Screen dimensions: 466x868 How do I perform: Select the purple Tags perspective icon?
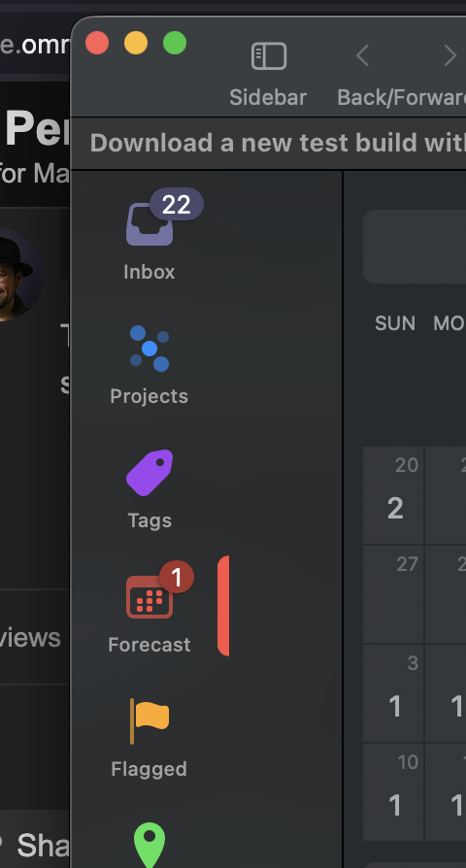point(150,473)
